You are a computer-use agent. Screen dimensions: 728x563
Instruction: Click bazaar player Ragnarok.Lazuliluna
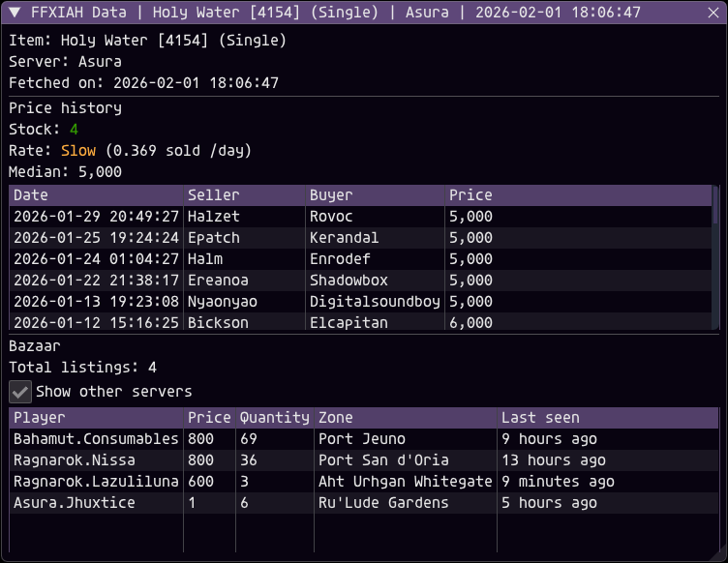pos(96,482)
